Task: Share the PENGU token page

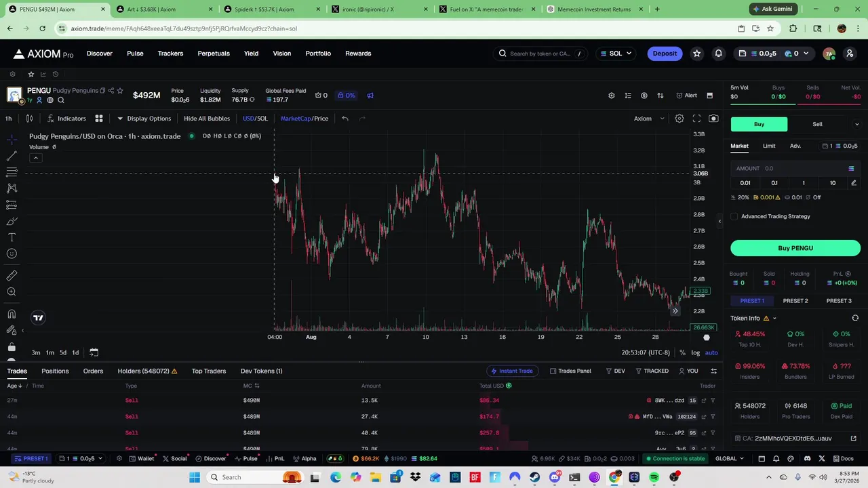Action: pos(111,91)
